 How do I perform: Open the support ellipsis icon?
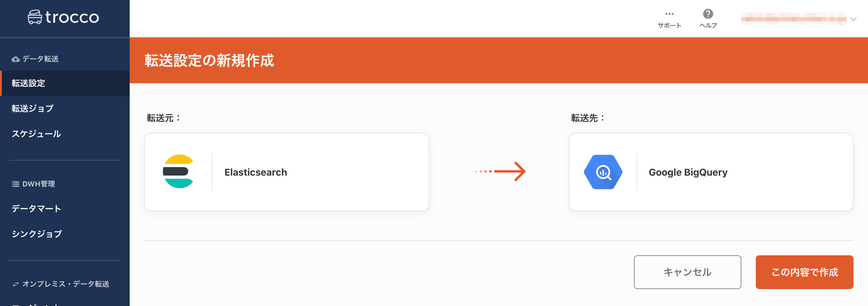pyautogui.click(x=669, y=14)
